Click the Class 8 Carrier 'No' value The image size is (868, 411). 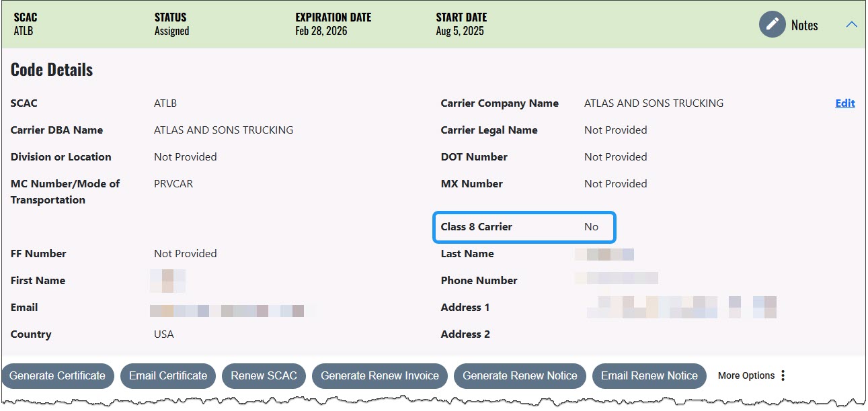pos(591,227)
